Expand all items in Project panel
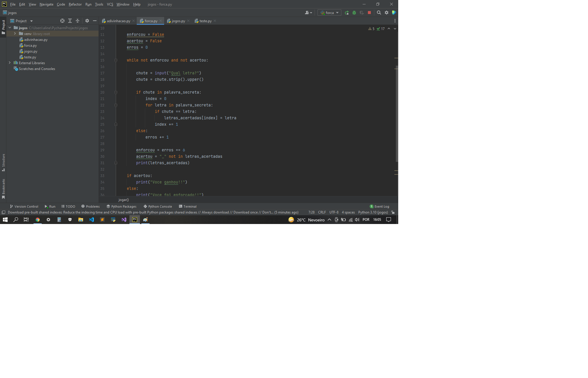The height and width of the screenshot is (378, 588). [70, 21]
